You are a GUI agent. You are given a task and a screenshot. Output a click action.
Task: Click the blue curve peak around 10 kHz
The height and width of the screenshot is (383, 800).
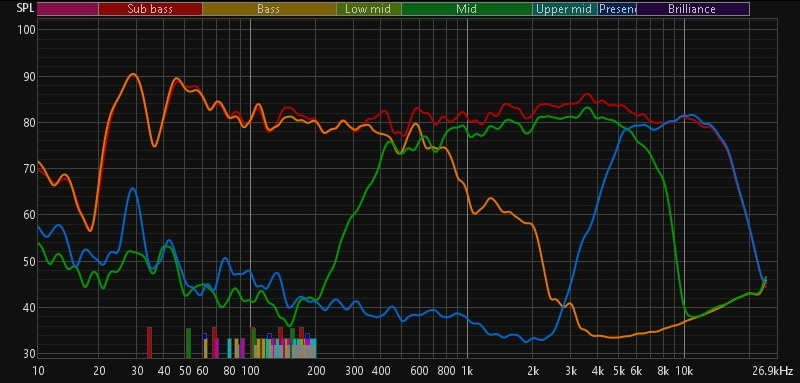point(691,115)
